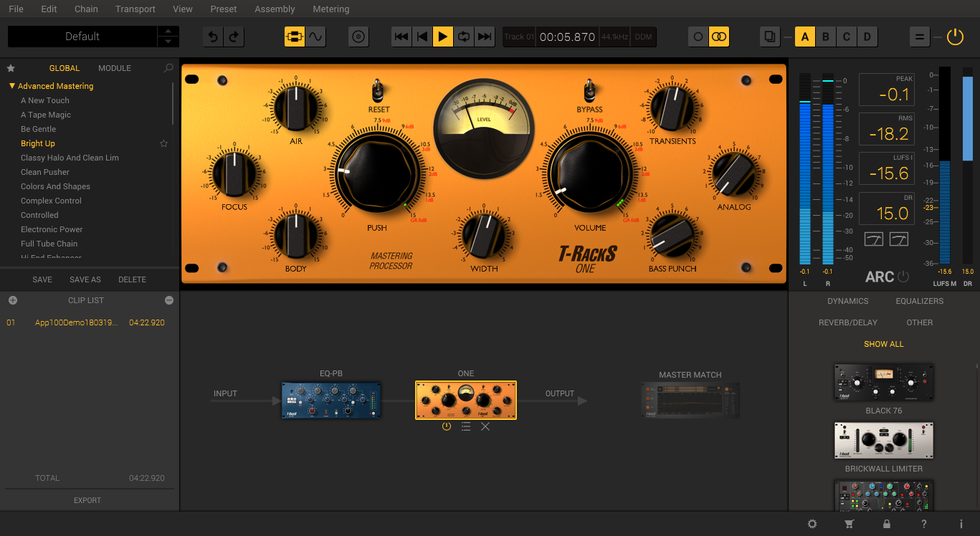This screenshot has height=536, width=980.
Task: Filter modules by EQUALIZERS
Action: (x=919, y=301)
